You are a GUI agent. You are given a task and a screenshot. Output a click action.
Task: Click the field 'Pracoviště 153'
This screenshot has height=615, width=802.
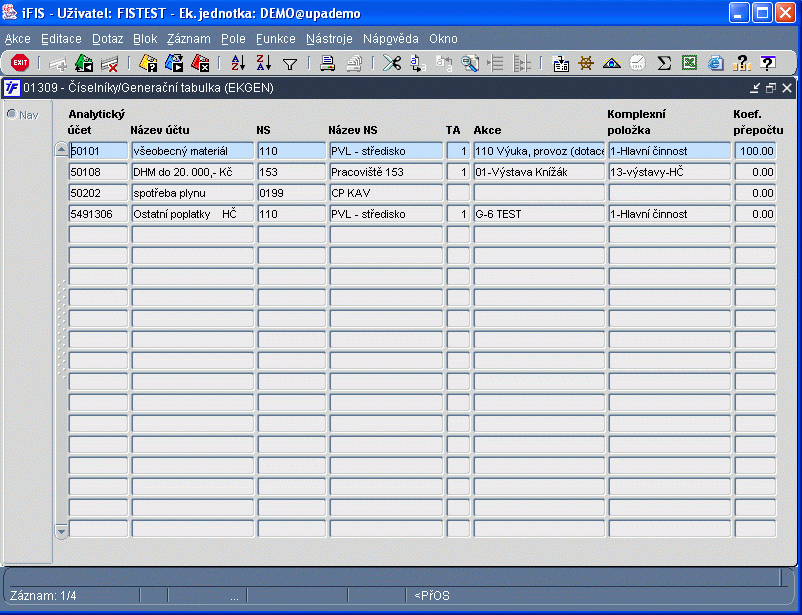[386, 172]
